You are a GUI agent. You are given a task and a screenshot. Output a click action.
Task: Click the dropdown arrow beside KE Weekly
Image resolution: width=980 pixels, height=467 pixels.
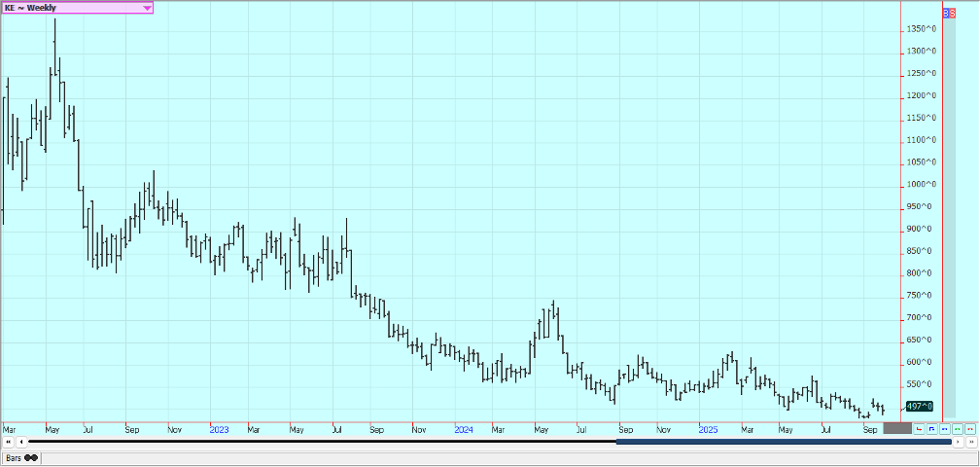pyautogui.click(x=147, y=8)
